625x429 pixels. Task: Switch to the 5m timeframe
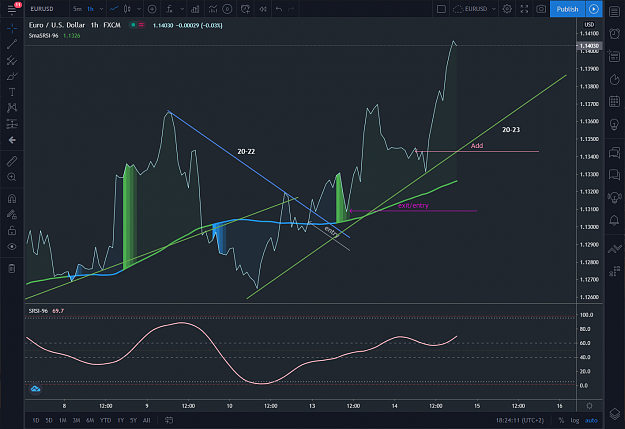(77, 9)
